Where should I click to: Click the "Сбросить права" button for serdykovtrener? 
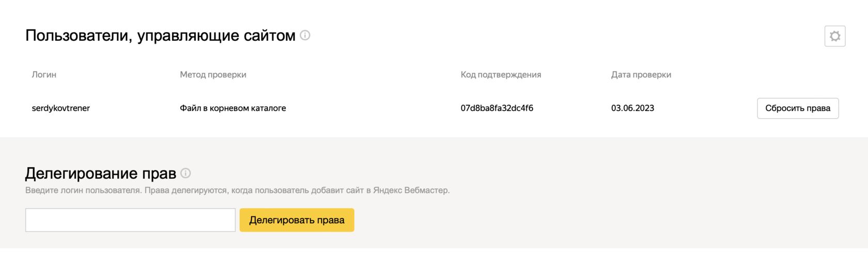click(798, 108)
